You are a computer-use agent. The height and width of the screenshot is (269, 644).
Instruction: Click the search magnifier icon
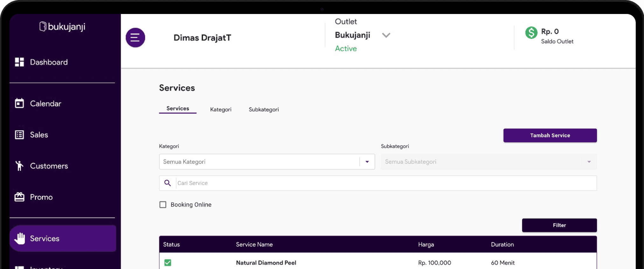click(x=167, y=183)
